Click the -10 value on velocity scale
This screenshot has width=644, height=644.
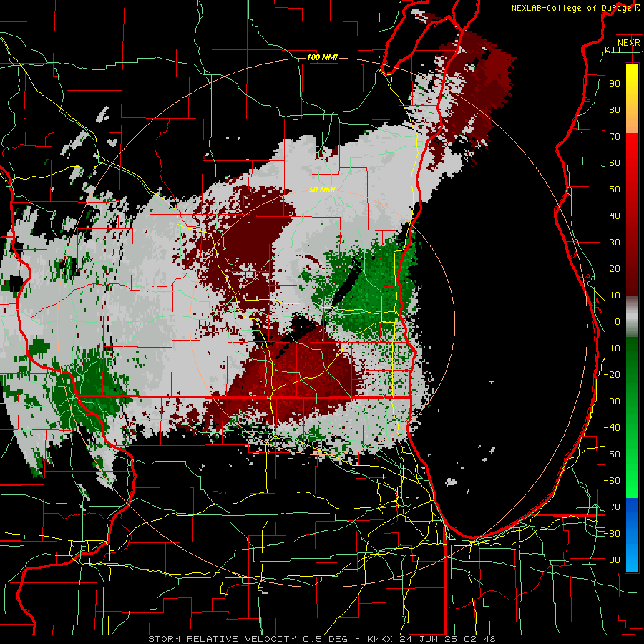tap(612, 348)
